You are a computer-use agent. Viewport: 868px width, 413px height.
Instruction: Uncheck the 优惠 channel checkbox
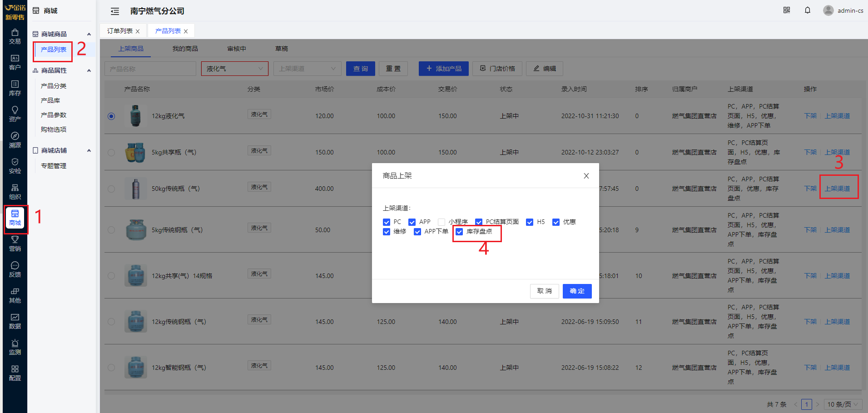556,222
